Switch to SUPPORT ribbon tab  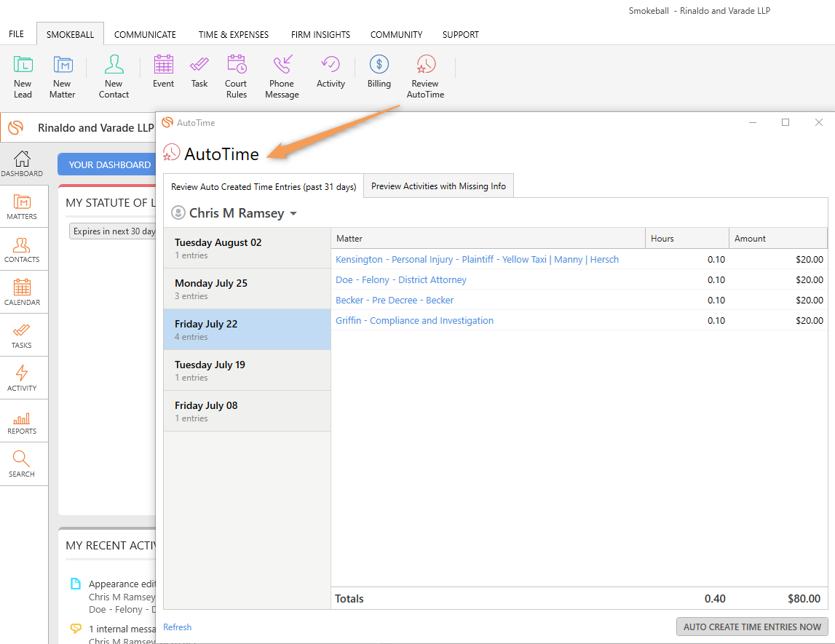point(461,34)
